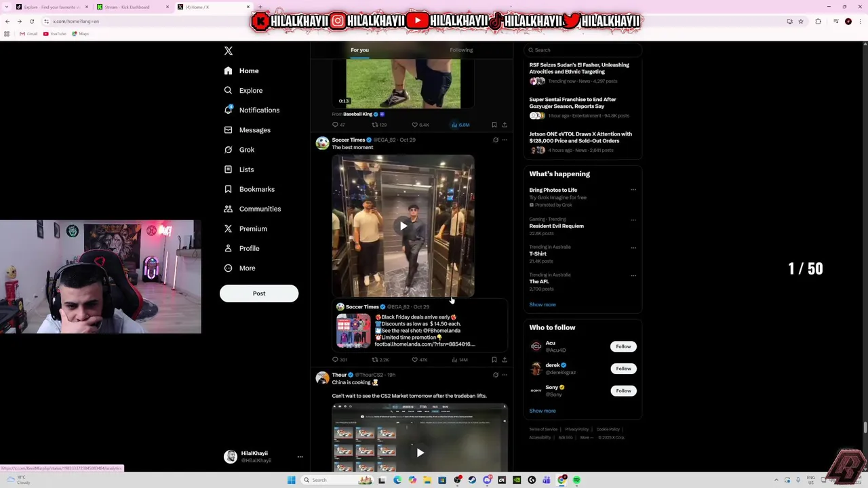Click the Post button

(259, 293)
